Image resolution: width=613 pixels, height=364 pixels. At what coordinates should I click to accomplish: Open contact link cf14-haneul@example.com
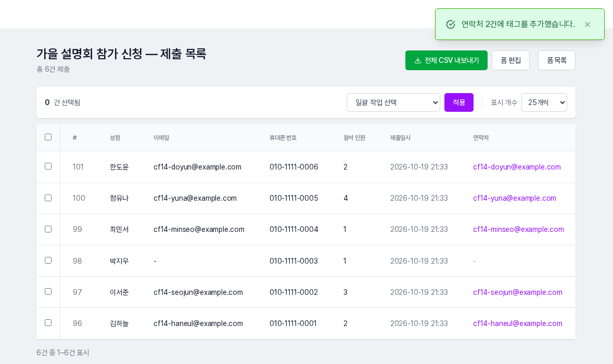coord(518,323)
